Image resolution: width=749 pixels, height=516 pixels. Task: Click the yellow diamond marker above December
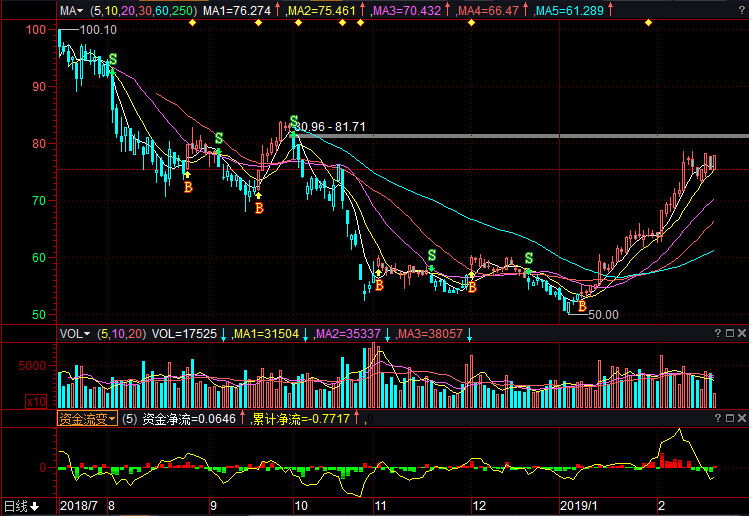coord(471,22)
